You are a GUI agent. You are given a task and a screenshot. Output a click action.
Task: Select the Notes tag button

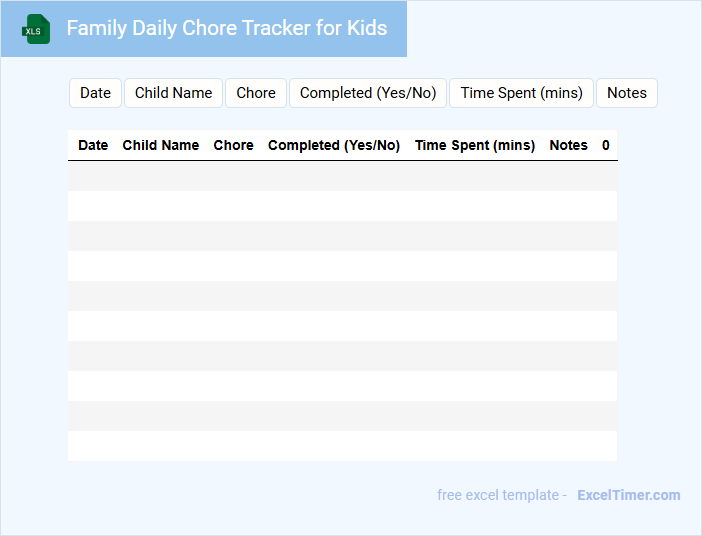point(627,93)
